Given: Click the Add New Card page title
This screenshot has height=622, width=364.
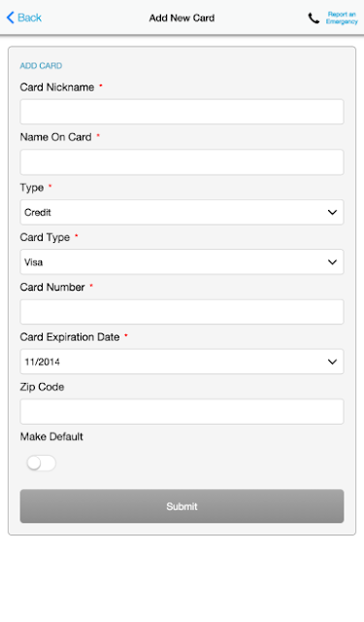Looking at the screenshot, I should click(x=182, y=17).
